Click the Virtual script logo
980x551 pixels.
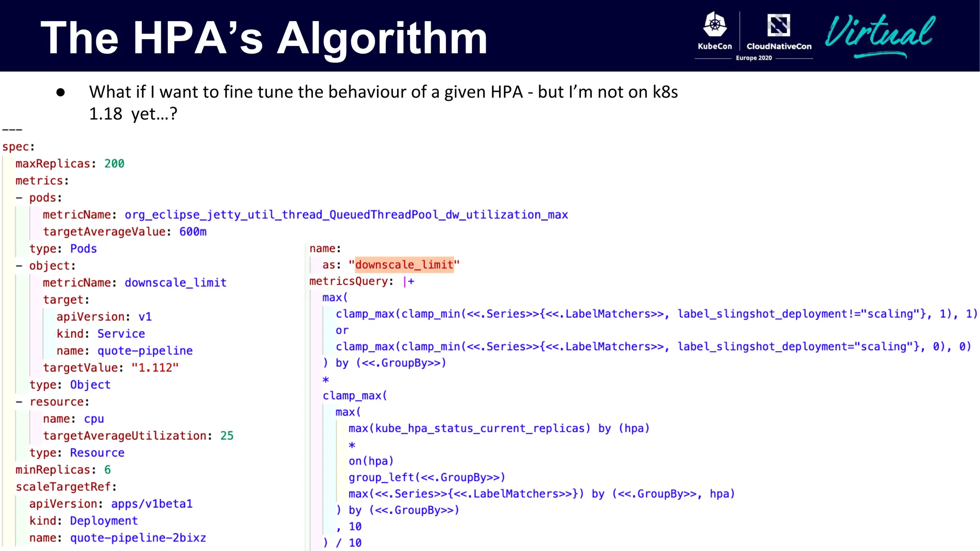(880, 36)
